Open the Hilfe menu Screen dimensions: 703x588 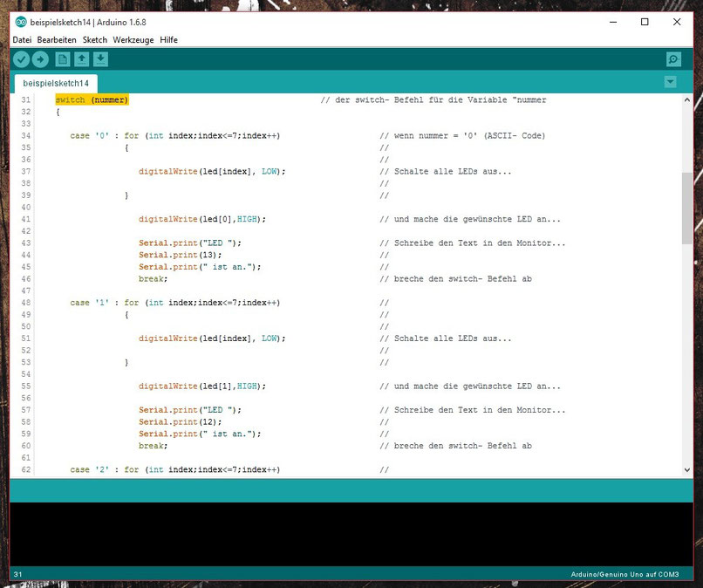[x=168, y=40]
